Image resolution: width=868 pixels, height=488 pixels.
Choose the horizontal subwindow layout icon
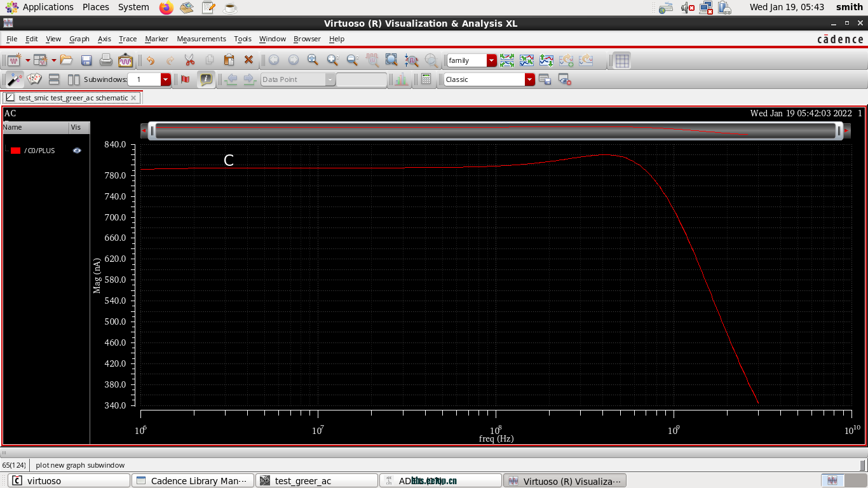(x=54, y=79)
